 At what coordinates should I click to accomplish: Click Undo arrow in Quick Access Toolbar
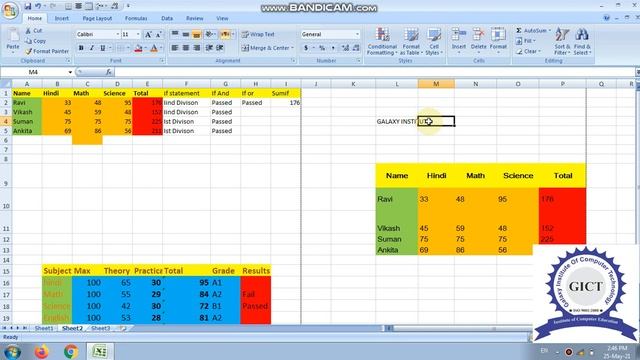point(38,6)
